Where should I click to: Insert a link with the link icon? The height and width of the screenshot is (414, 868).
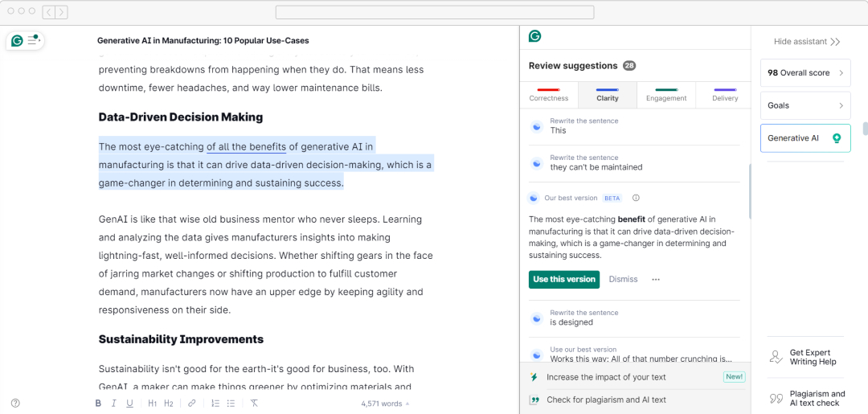pos(192,404)
